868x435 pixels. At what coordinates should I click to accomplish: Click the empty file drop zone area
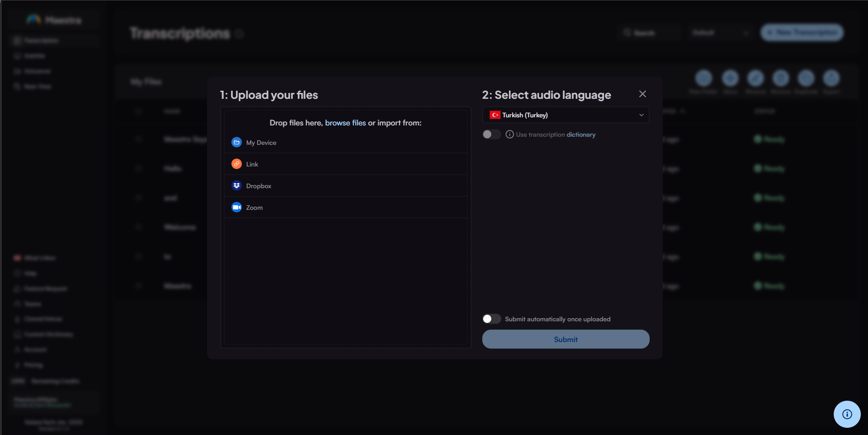tap(346, 280)
